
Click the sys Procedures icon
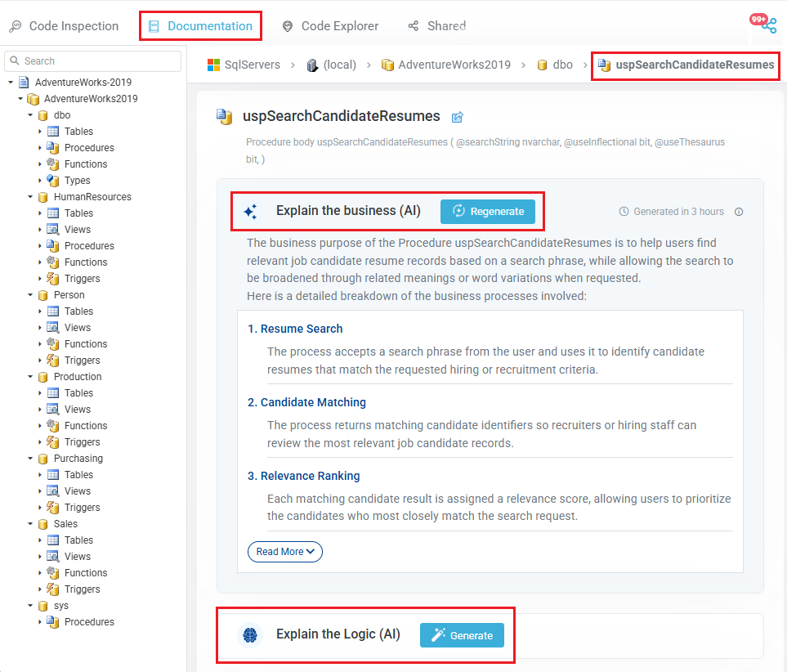52,622
